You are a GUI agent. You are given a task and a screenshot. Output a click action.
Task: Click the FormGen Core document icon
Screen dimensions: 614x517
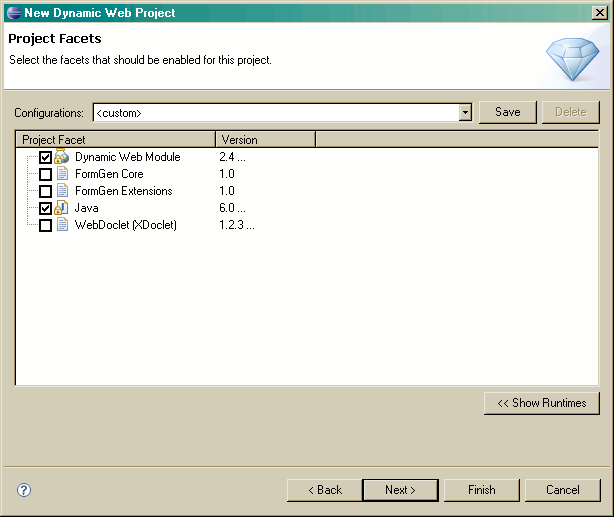(x=61, y=174)
